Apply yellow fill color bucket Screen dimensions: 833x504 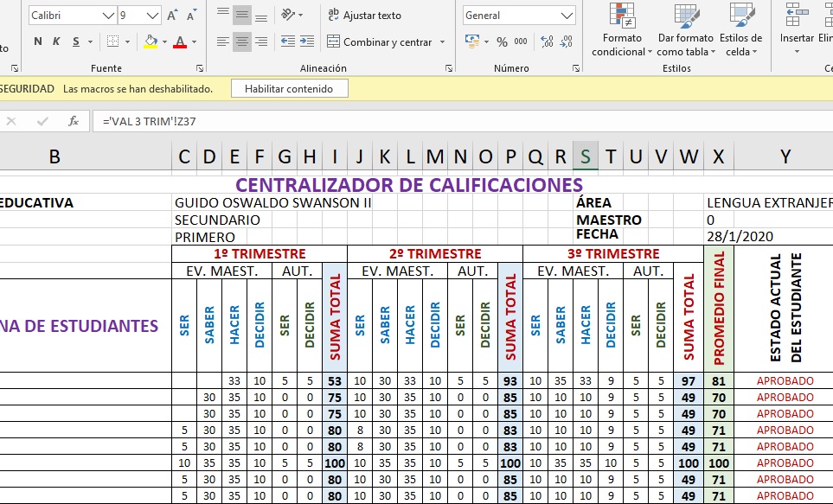coord(151,41)
